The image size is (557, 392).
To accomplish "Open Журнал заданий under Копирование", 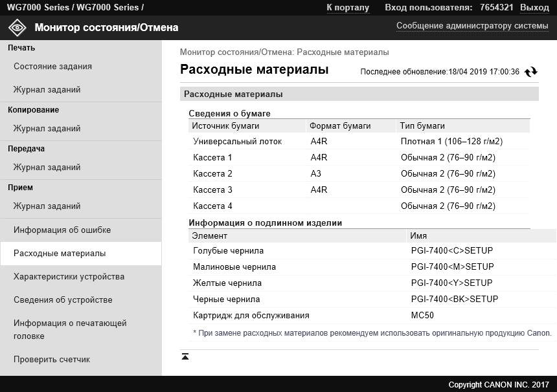I will coord(47,129).
